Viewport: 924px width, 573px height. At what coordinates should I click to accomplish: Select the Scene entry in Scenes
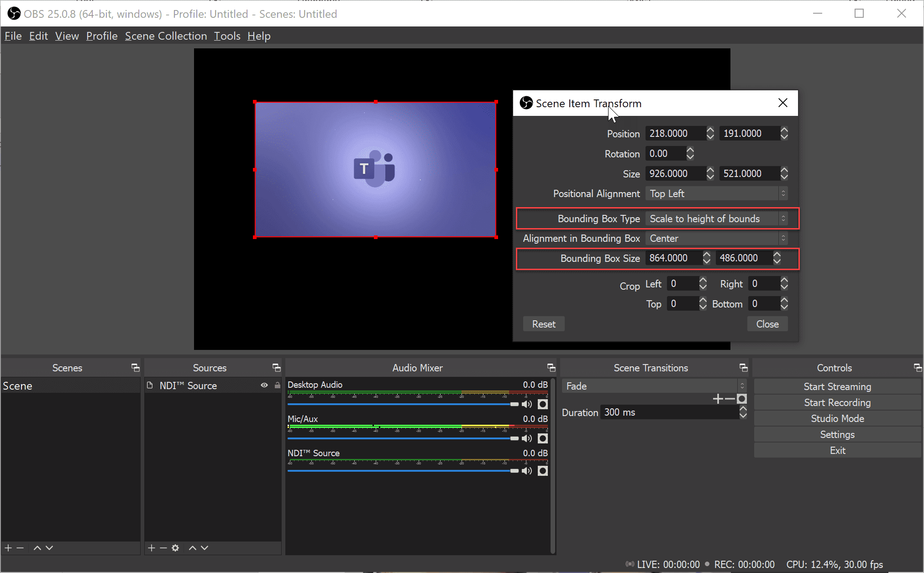(70, 385)
